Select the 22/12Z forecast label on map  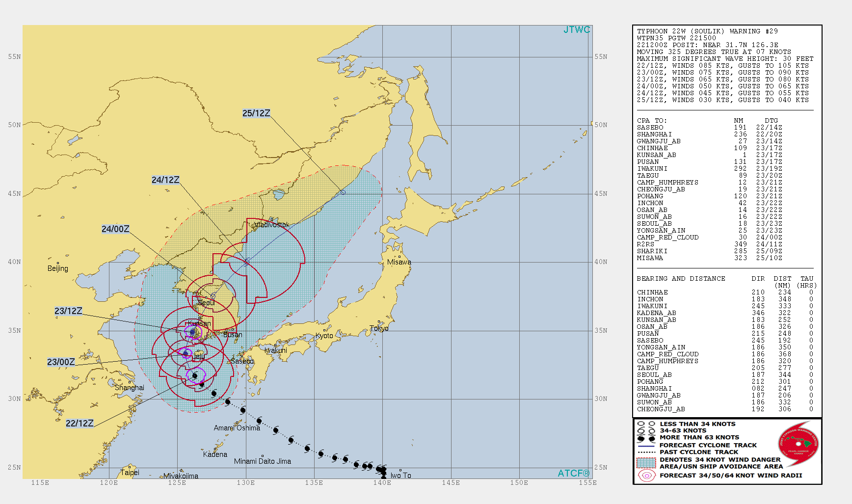pyautogui.click(x=80, y=424)
